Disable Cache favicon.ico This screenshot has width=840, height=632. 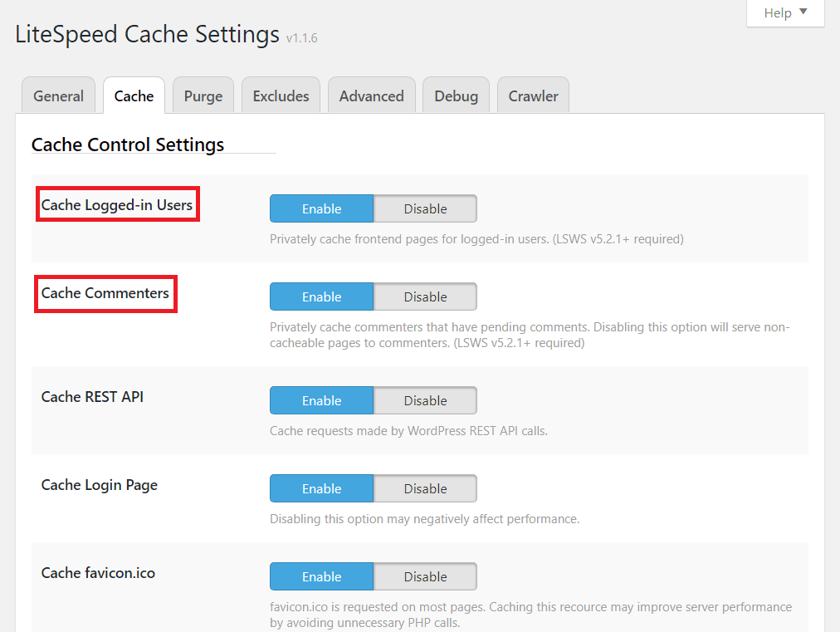coord(425,576)
